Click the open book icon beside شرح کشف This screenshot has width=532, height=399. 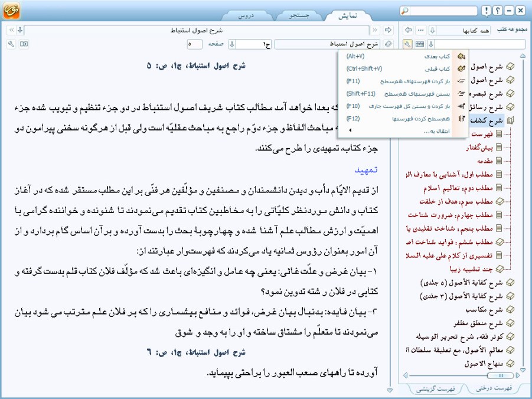click(510, 120)
